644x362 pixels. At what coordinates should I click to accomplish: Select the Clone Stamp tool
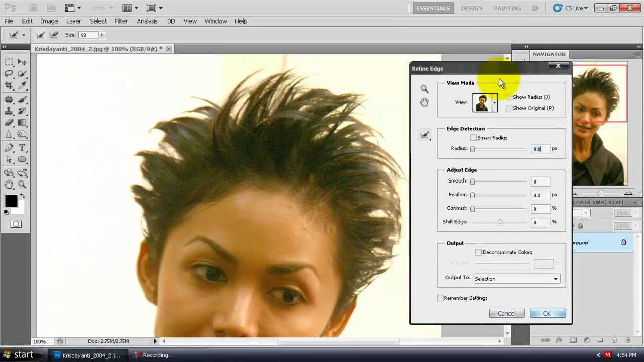pyautogui.click(x=9, y=111)
